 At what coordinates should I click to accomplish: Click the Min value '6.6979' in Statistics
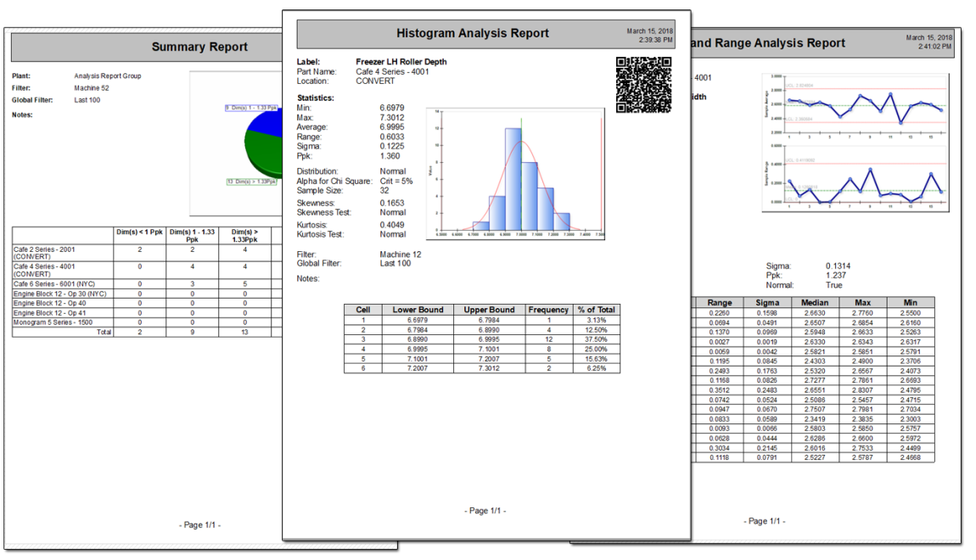point(391,108)
